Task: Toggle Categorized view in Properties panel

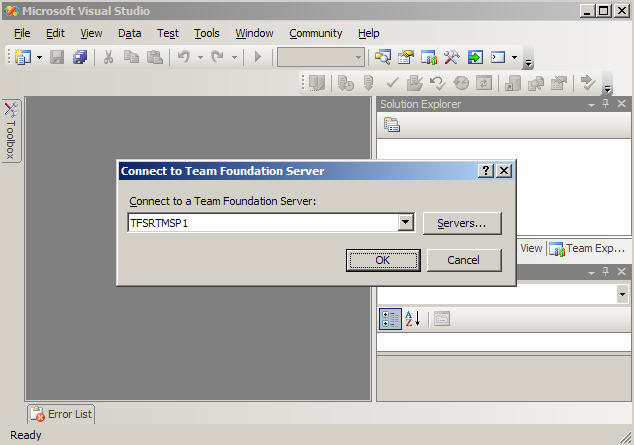Action: pos(390,318)
